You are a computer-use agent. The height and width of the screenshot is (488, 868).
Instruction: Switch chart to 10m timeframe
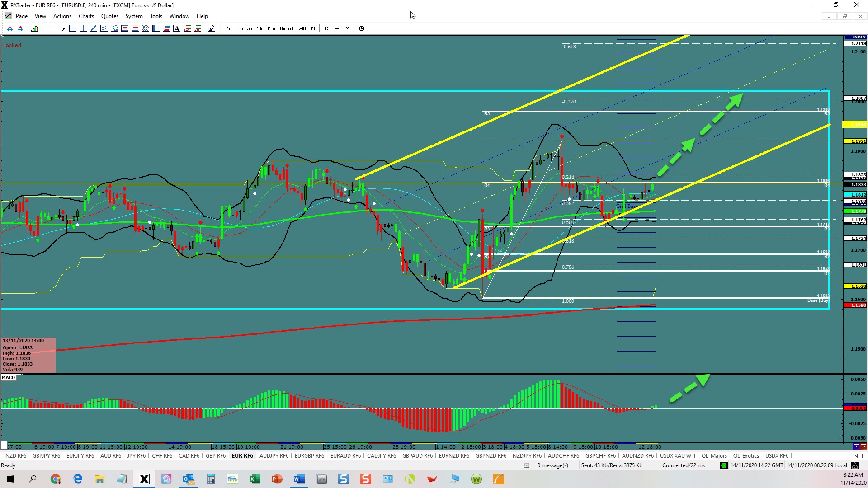tap(260, 28)
